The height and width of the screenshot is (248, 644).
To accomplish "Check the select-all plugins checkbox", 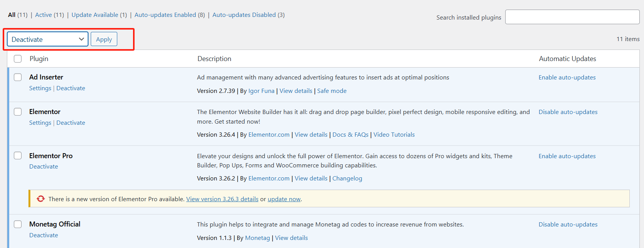I will click(x=18, y=59).
